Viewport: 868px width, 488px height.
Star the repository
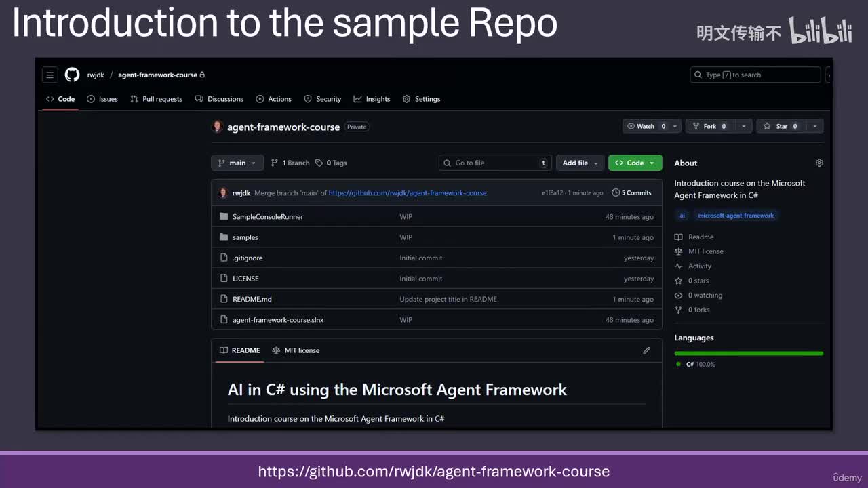click(781, 126)
